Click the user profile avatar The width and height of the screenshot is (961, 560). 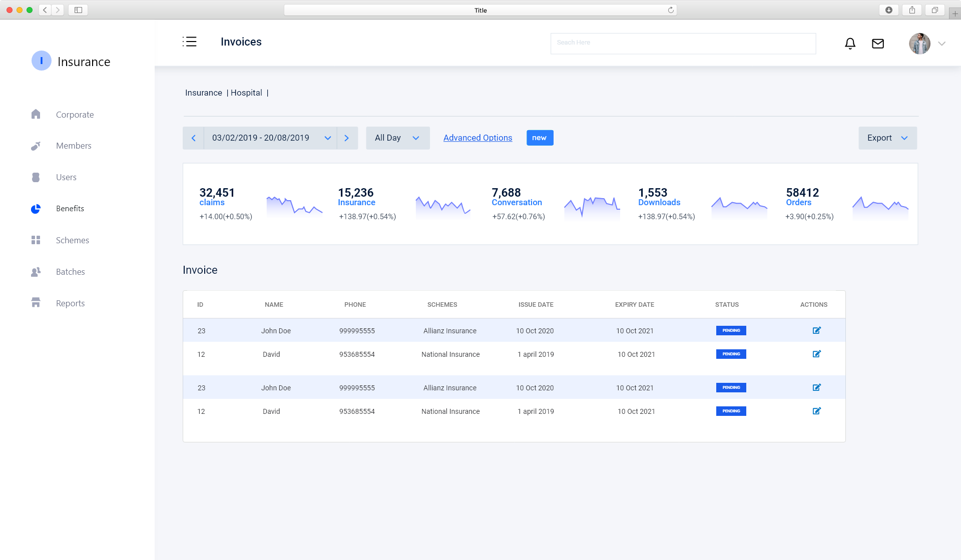[919, 44]
